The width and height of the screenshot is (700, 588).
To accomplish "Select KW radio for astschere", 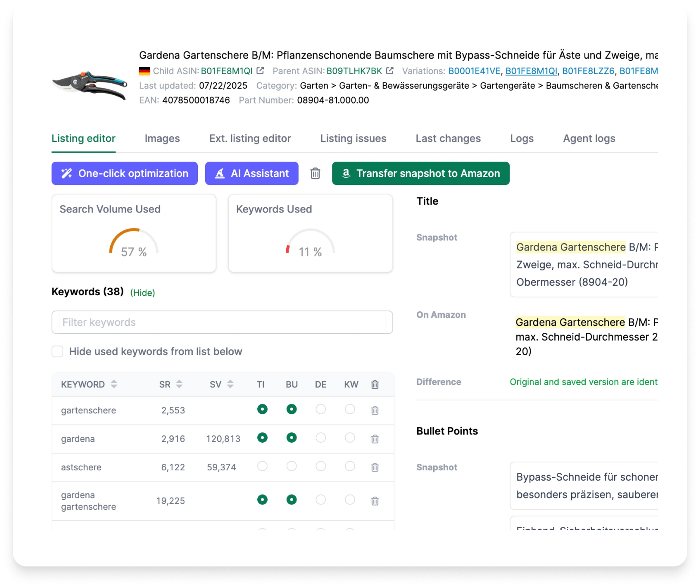I will tap(350, 466).
